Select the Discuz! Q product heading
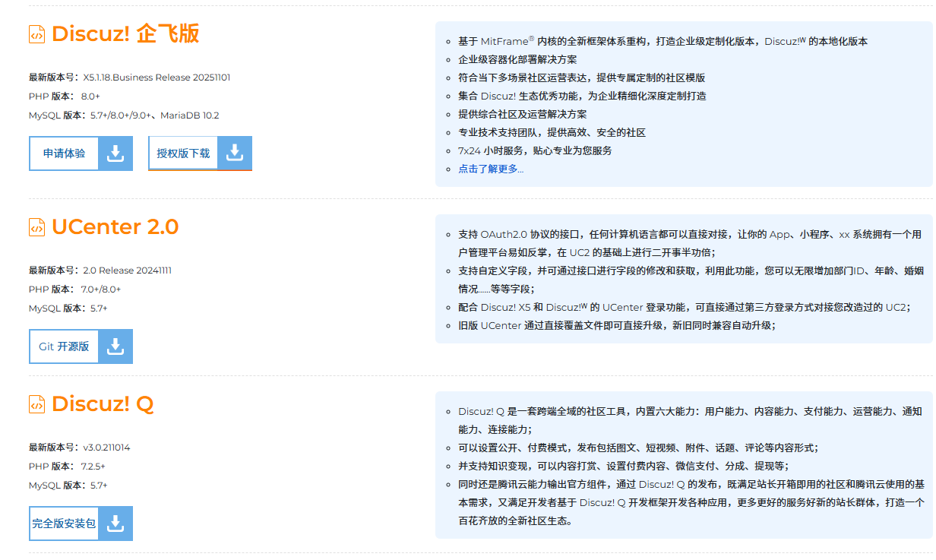936x560 pixels. pyautogui.click(x=103, y=404)
